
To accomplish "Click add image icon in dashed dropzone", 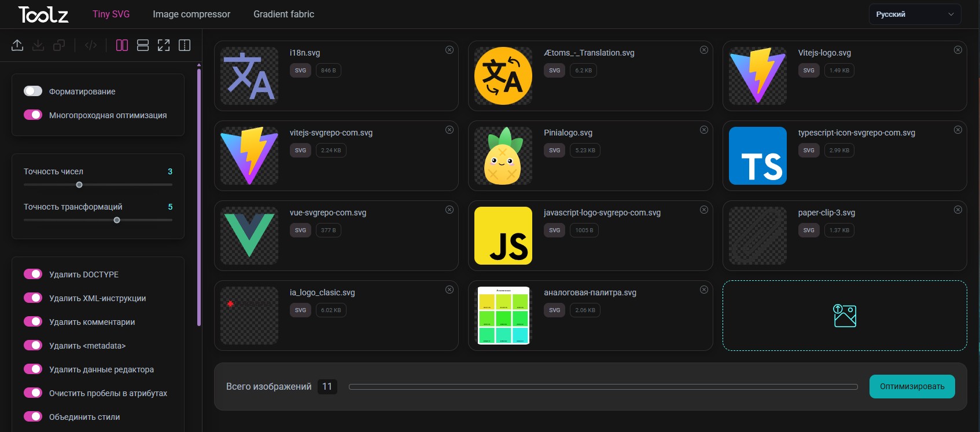I will tap(845, 316).
